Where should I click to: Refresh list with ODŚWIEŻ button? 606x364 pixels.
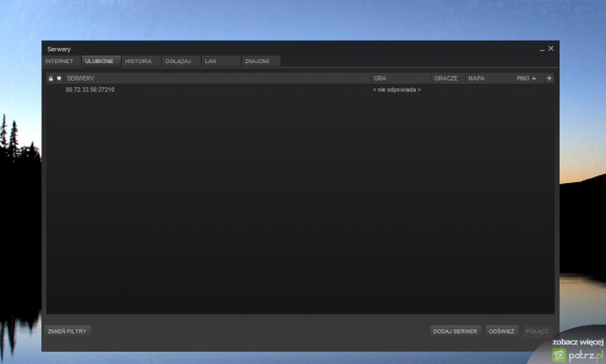tap(501, 331)
